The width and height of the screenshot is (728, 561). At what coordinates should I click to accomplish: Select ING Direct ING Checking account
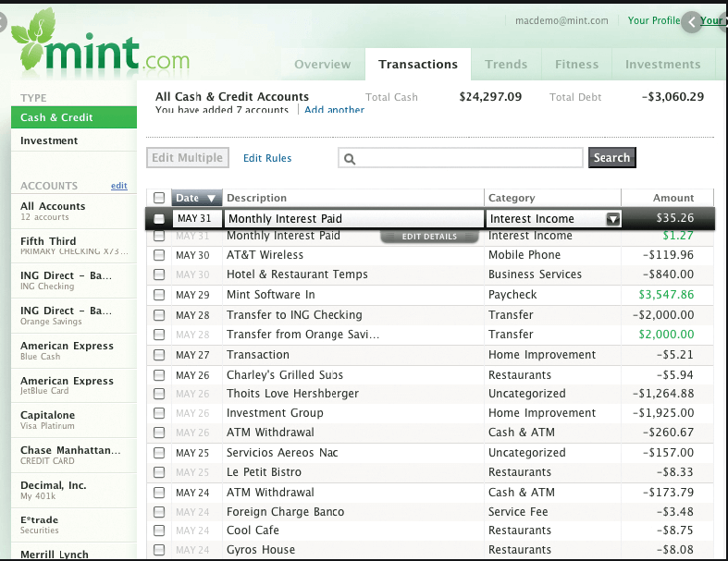[74, 281]
